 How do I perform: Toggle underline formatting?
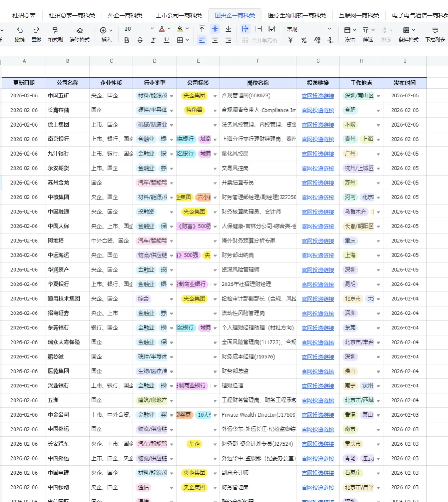tap(166, 40)
